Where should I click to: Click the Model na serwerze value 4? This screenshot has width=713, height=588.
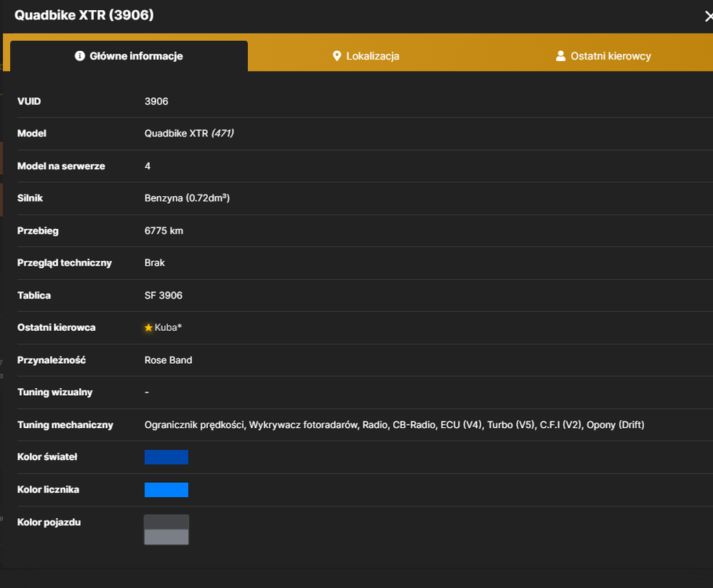[x=147, y=166]
